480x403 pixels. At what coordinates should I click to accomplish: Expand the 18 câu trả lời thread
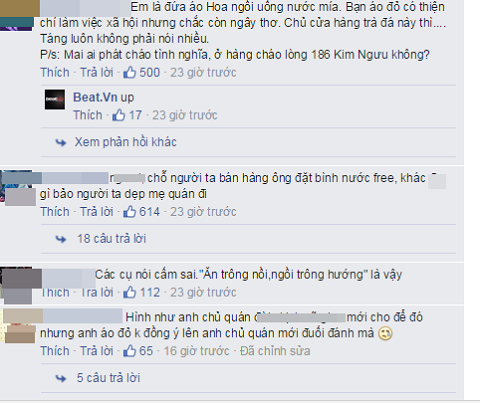[x=112, y=239]
